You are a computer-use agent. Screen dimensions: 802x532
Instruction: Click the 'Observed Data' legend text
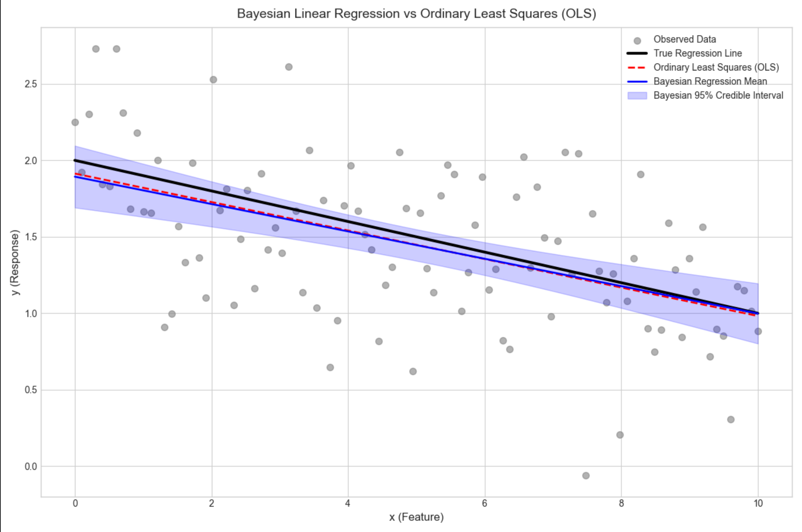(x=684, y=39)
